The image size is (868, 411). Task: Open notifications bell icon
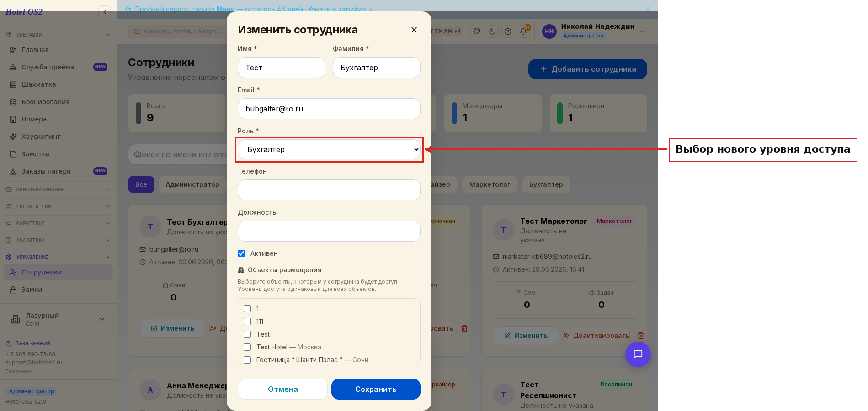tap(523, 32)
